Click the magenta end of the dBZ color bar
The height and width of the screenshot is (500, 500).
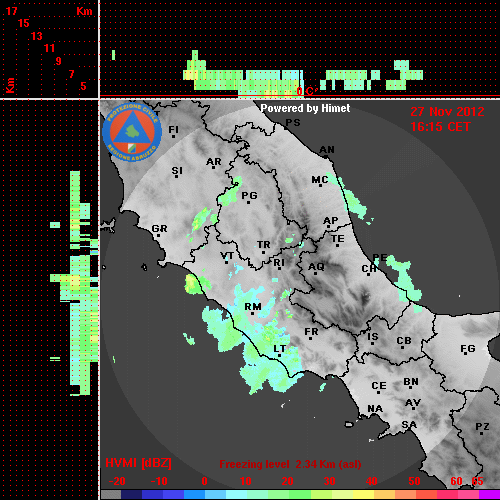pyautogui.click(x=489, y=495)
